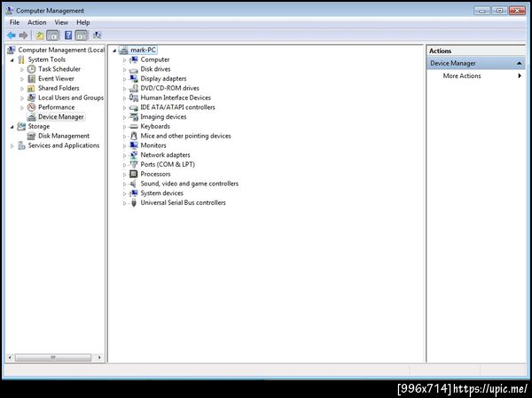This screenshot has height=398, width=532.
Task: Click the Universal Serial Bus controllers icon
Action: pyautogui.click(x=134, y=203)
